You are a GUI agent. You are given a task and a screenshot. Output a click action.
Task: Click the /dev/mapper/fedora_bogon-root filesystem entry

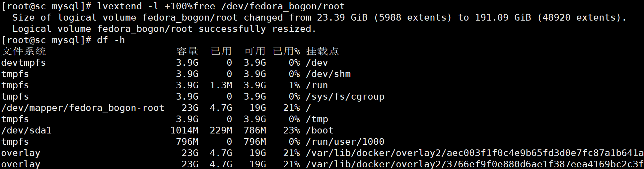(x=83, y=108)
